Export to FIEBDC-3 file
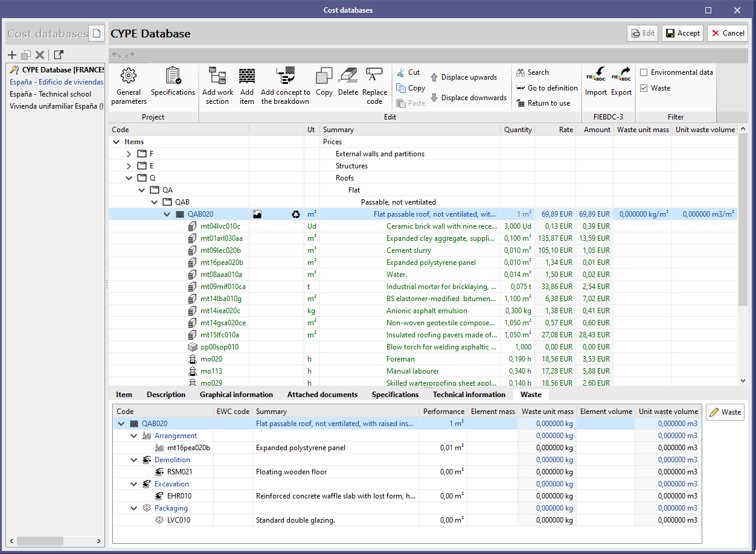Viewport: 756px width, 554px height. coord(621,81)
